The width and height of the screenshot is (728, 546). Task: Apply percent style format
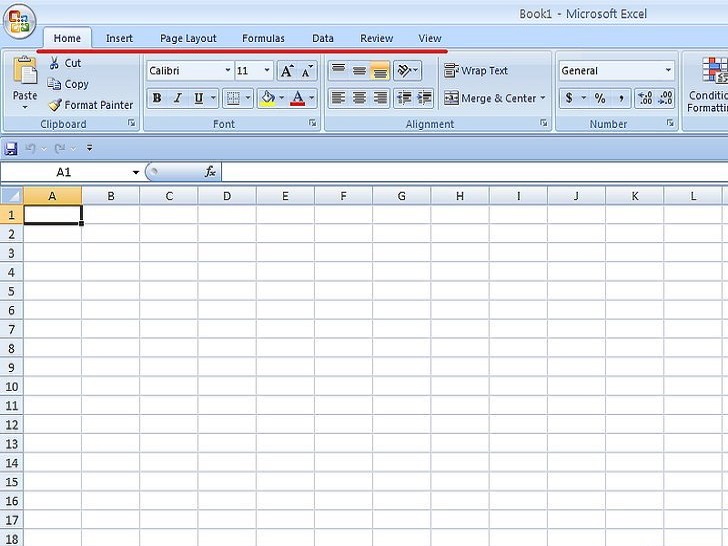(600, 98)
